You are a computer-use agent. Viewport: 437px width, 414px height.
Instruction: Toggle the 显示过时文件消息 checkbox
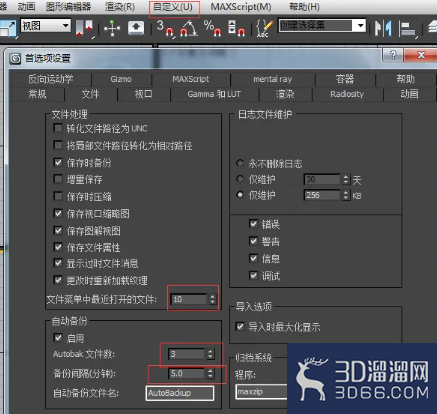58,263
